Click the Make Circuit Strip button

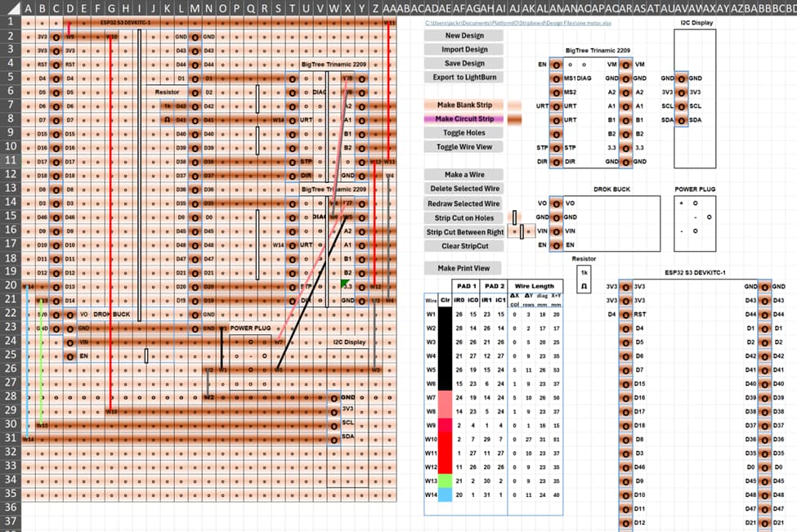[x=464, y=118]
